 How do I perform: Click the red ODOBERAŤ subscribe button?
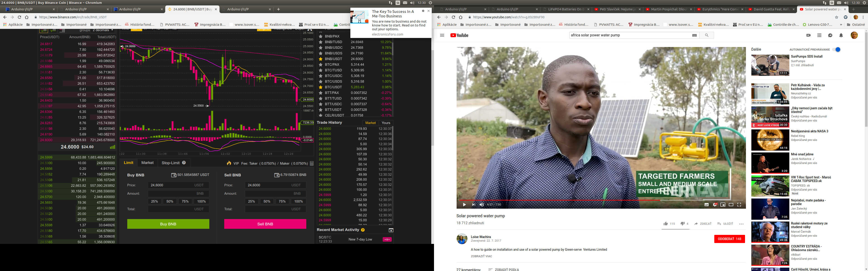coord(729,239)
